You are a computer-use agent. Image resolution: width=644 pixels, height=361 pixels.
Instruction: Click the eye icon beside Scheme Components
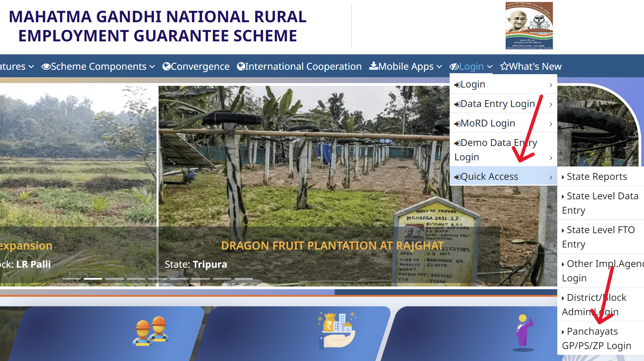click(46, 66)
